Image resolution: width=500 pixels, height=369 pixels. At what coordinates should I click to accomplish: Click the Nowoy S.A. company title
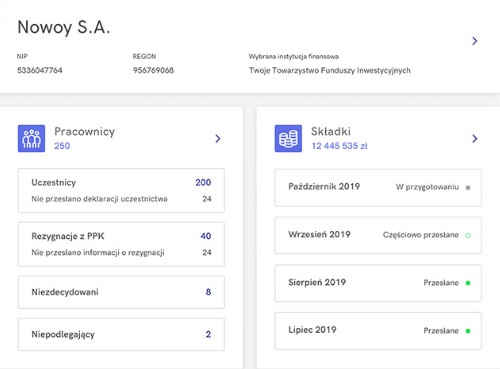click(x=64, y=27)
